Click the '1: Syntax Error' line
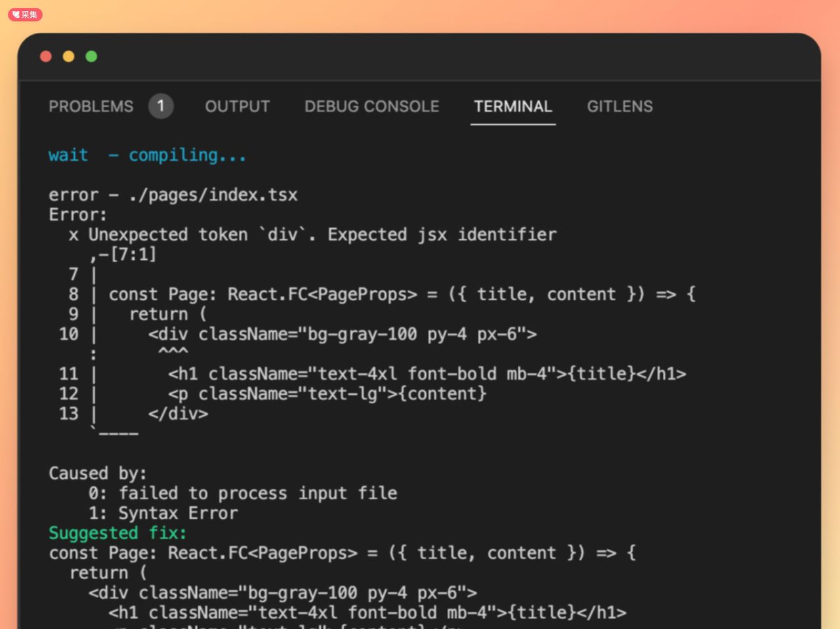The width and height of the screenshot is (840, 629). pyautogui.click(x=163, y=513)
